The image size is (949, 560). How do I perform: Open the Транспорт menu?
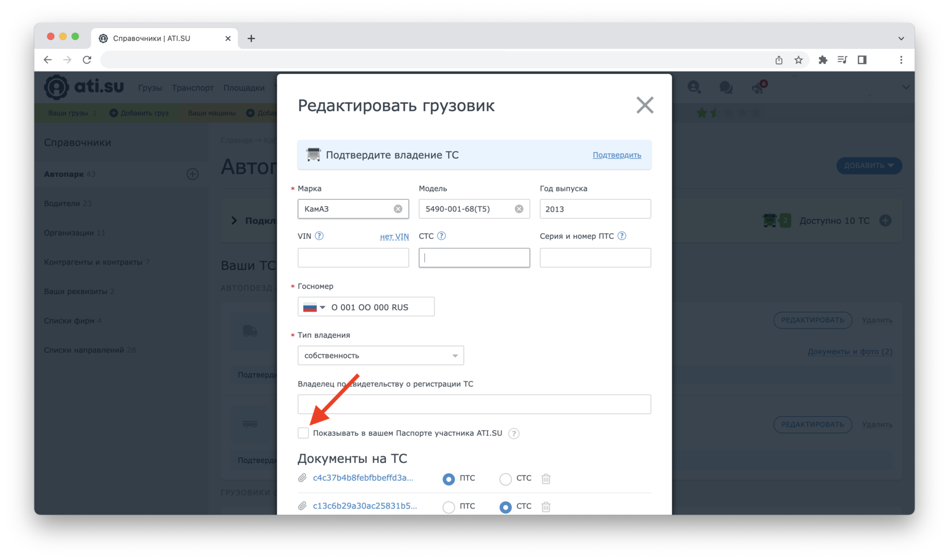pos(193,88)
